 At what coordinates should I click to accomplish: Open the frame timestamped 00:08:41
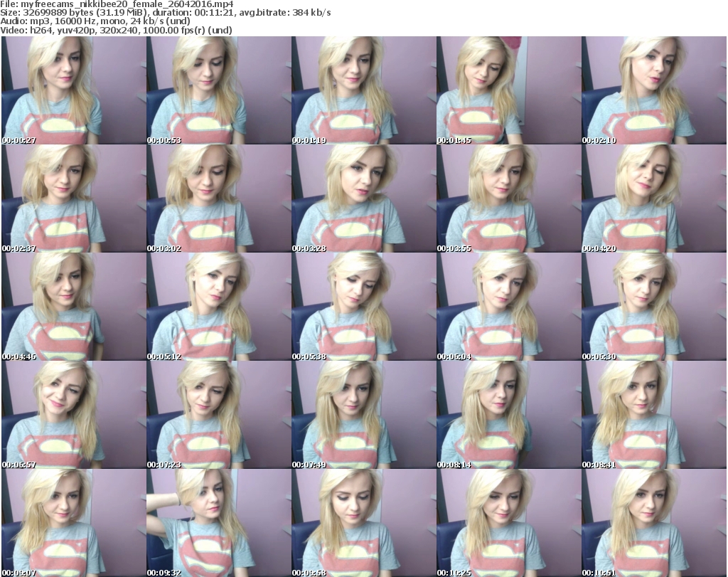654,415
